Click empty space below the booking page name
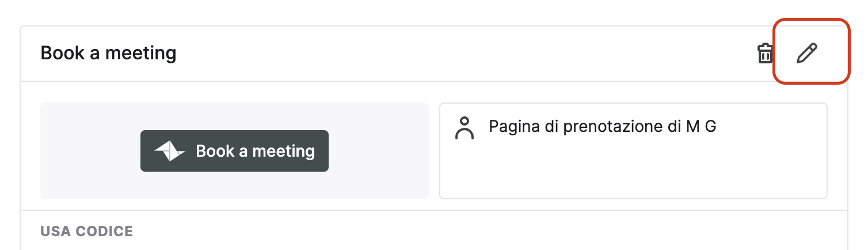Viewport: 868px width, 250px height. 633,170
